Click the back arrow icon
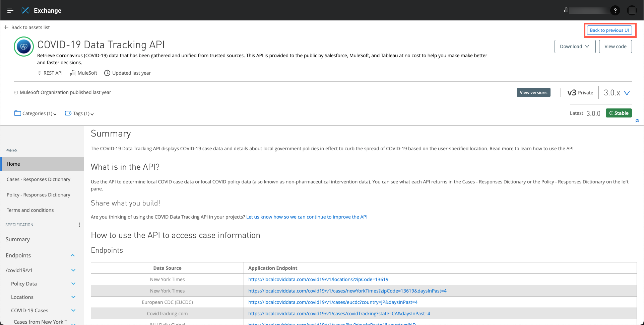Image resolution: width=644 pixels, height=325 pixels. [6, 27]
